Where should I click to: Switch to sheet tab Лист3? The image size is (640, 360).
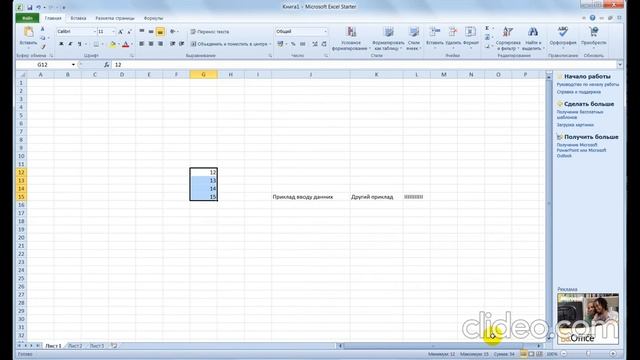tap(97, 346)
